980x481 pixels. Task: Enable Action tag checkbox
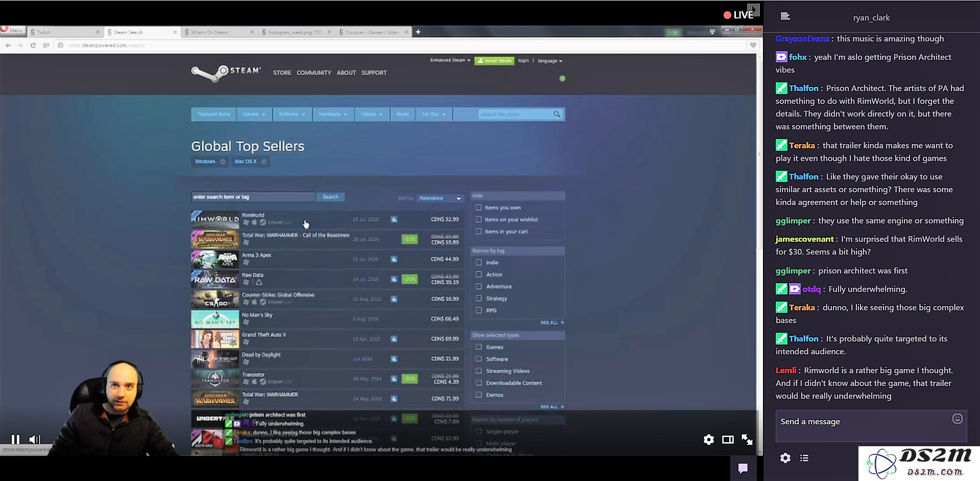coord(479,274)
